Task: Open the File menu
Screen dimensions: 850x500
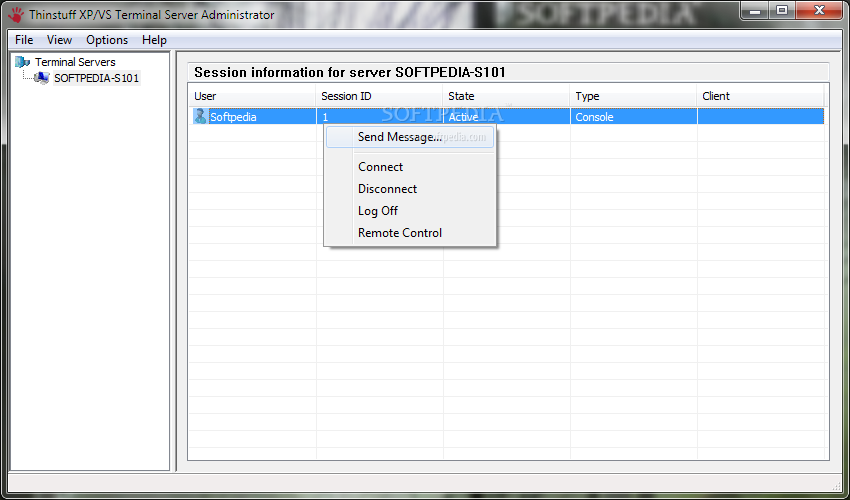Action: pyautogui.click(x=24, y=40)
